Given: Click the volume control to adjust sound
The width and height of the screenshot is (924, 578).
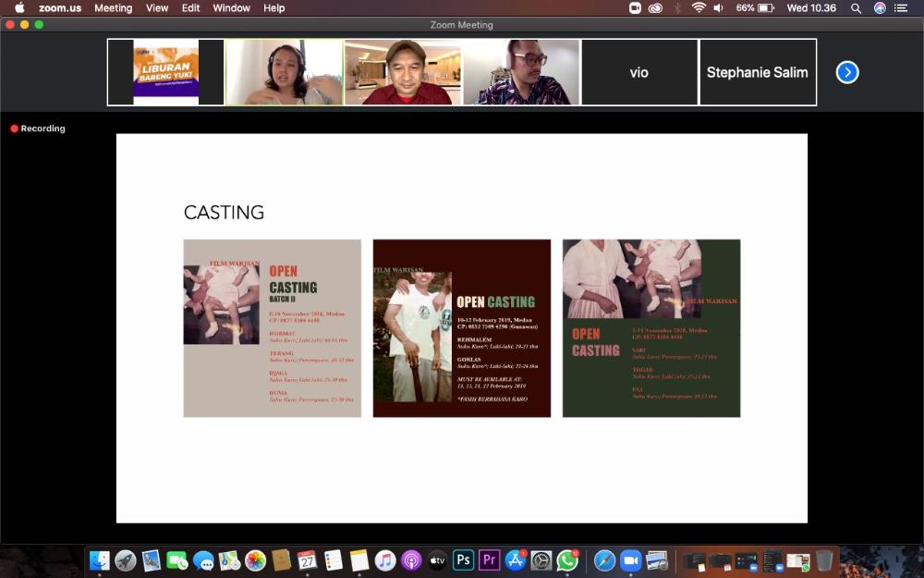Looking at the screenshot, I should tap(717, 7).
